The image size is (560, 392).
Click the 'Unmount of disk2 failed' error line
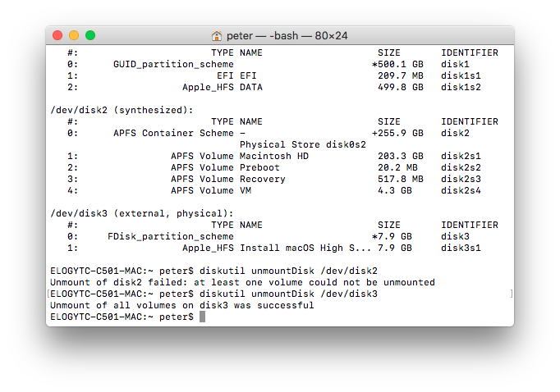242,282
